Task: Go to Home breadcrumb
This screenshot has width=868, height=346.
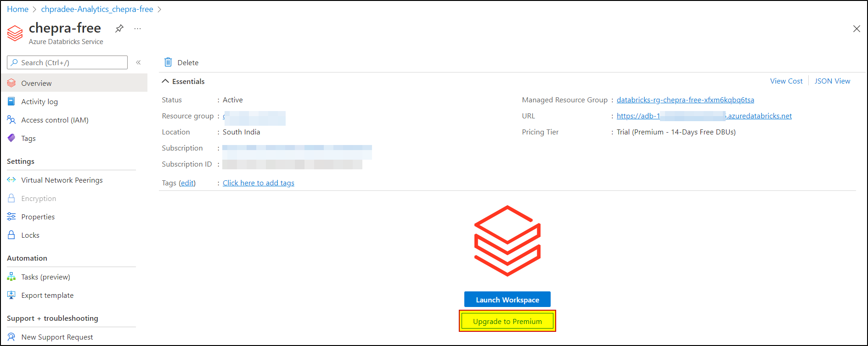Action: 17,9
